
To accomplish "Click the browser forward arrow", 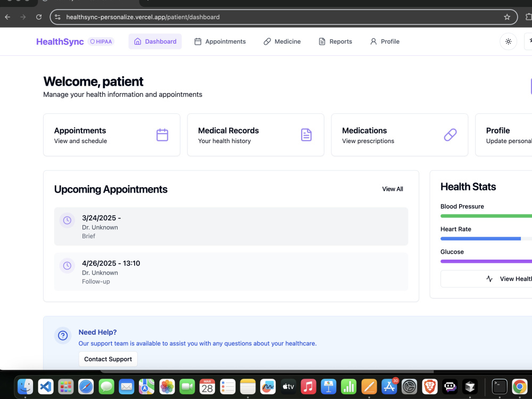I will coord(23,17).
